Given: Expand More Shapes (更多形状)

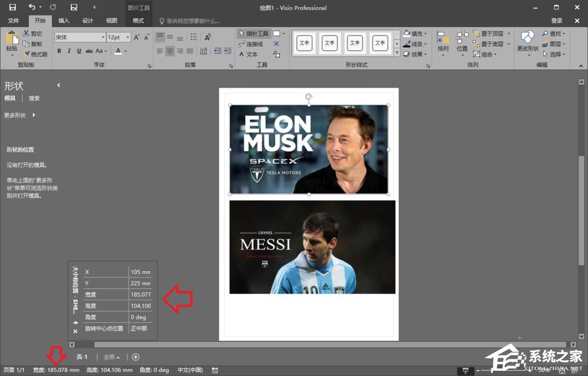Looking at the screenshot, I should click(x=20, y=115).
